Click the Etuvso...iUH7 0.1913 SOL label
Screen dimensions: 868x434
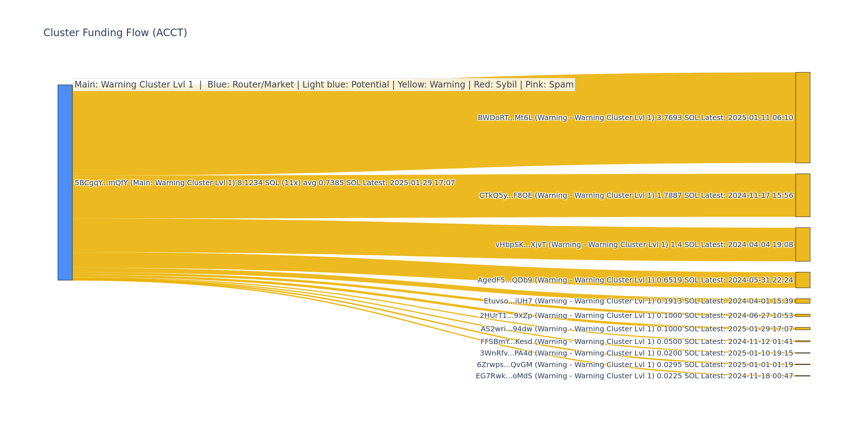click(x=638, y=301)
